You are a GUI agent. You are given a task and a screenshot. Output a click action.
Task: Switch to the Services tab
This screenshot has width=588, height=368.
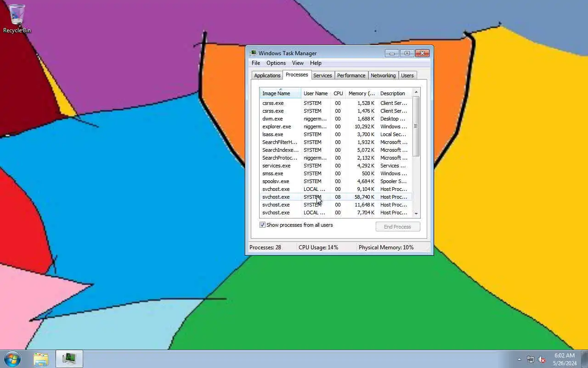coord(322,75)
